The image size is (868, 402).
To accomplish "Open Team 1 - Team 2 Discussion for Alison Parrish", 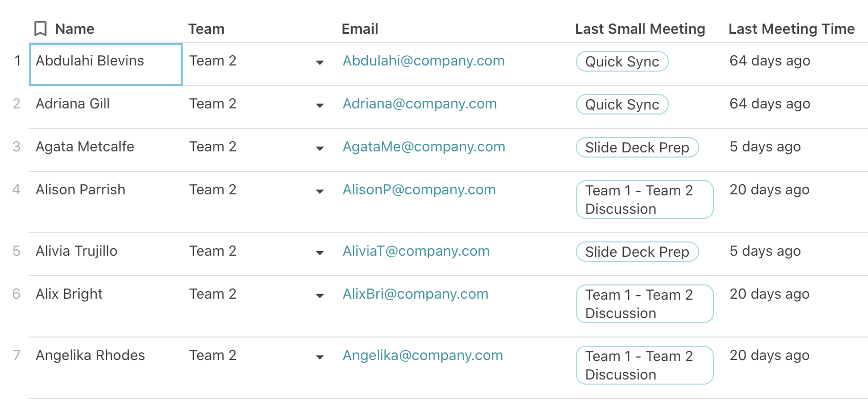I will [x=645, y=199].
